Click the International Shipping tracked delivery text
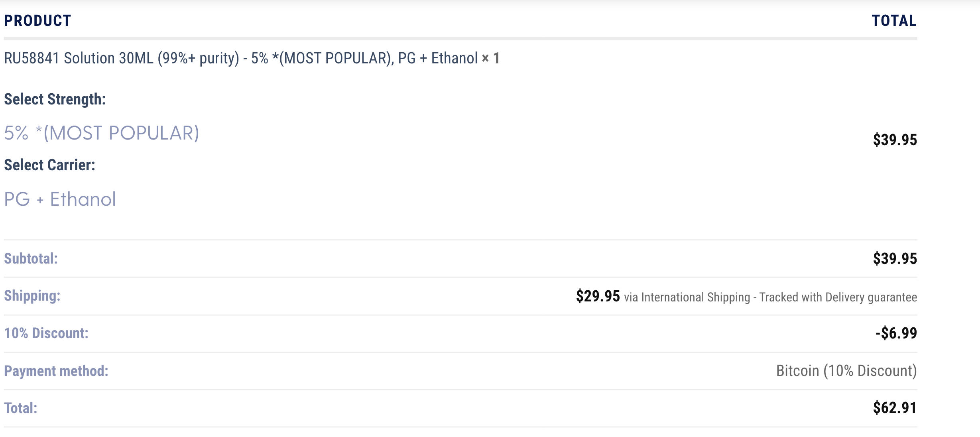980x437 pixels. coord(770,297)
